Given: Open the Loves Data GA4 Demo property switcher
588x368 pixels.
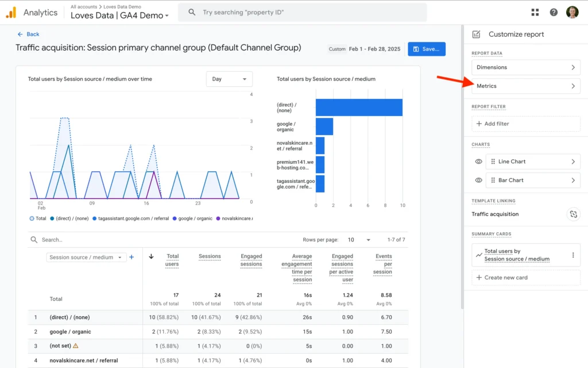Looking at the screenshot, I should [119, 16].
